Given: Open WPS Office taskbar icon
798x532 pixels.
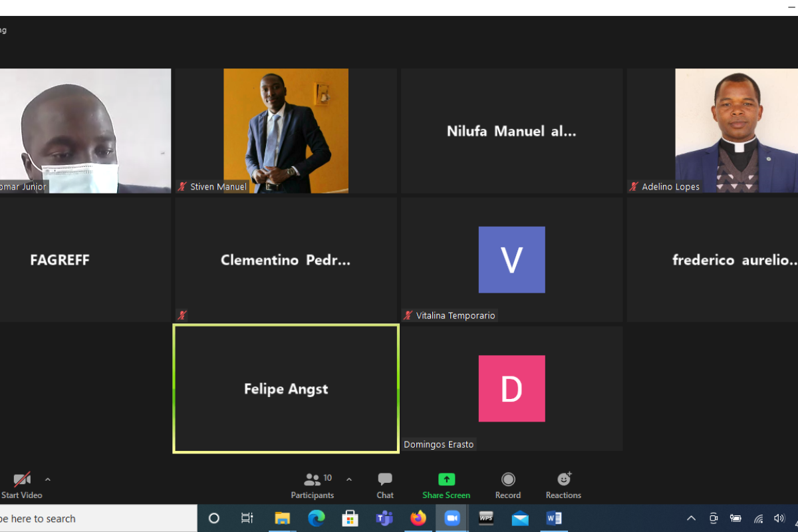Looking at the screenshot, I should click(x=486, y=518).
